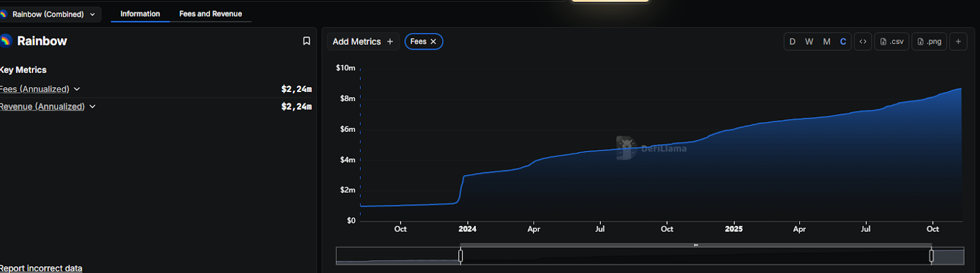
Task: Open the Rainbow (Combined) dropdown
Action: pos(49,14)
